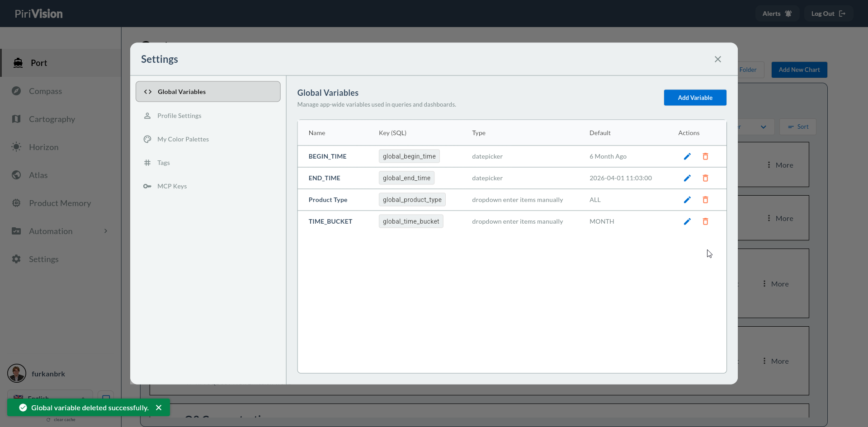Image resolution: width=868 pixels, height=427 pixels.
Task: Delete the Product Type variable with trash icon
Action: 705,200
